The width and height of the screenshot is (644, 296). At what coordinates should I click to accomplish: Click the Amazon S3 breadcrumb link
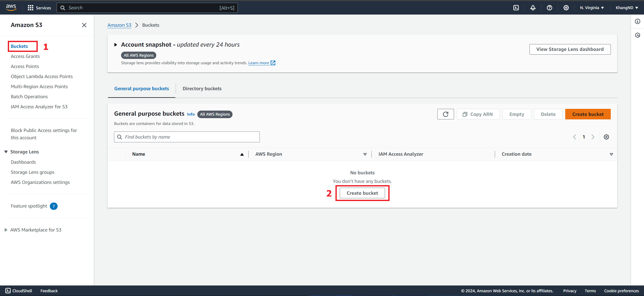pyautogui.click(x=119, y=25)
